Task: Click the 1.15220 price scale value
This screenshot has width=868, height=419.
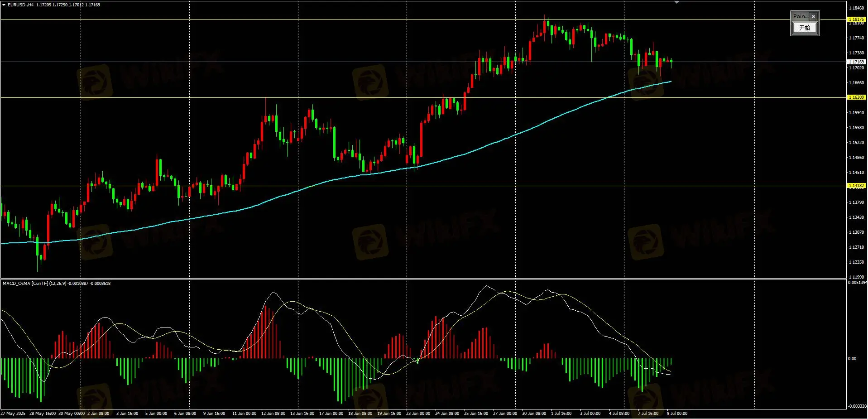Action: [x=856, y=143]
